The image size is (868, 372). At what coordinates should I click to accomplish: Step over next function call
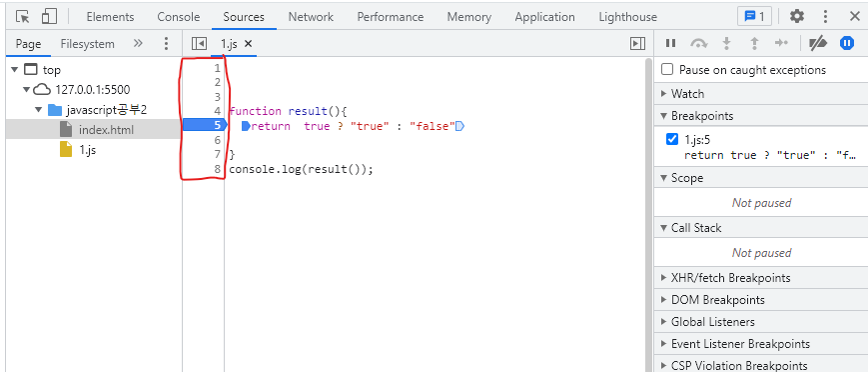tap(699, 43)
